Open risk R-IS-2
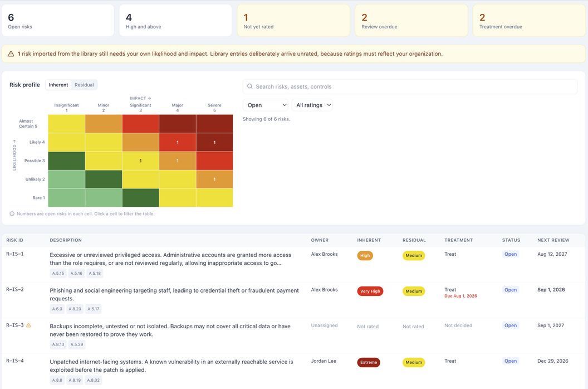 pyautogui.click(x=14, y=289)
